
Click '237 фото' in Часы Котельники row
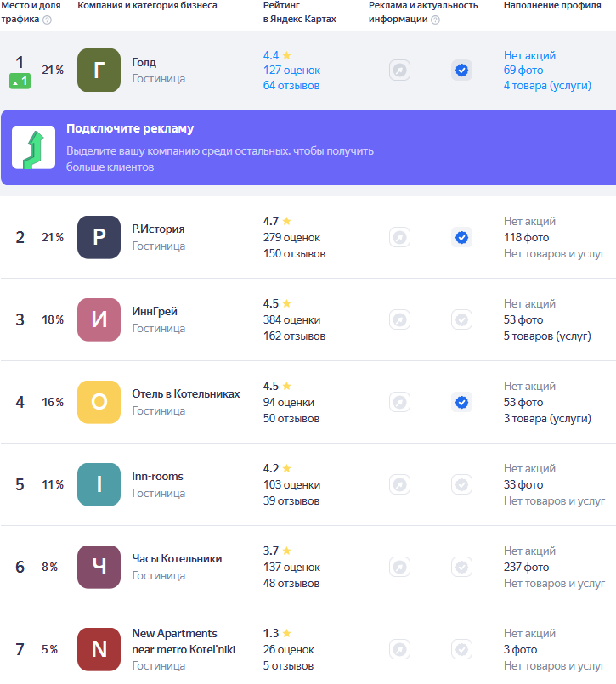click(x=527, y=568)
